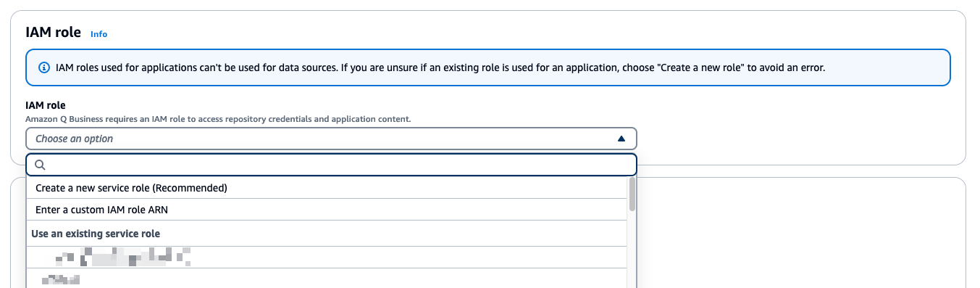Select Enter a custom IAM role ARN
This screenshot has height=288, width=980.
[x=327, y=210]
